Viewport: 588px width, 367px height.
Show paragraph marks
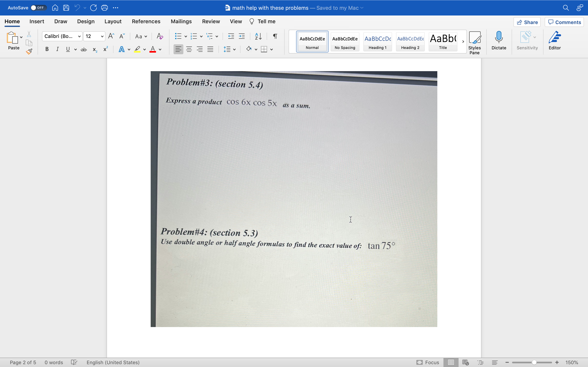click(275, 36)
